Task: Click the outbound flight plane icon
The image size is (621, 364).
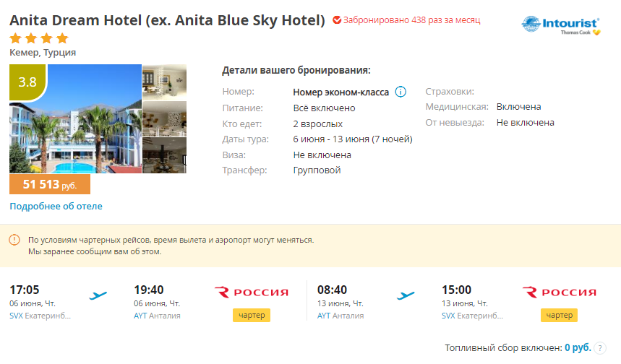Action: 98,295
